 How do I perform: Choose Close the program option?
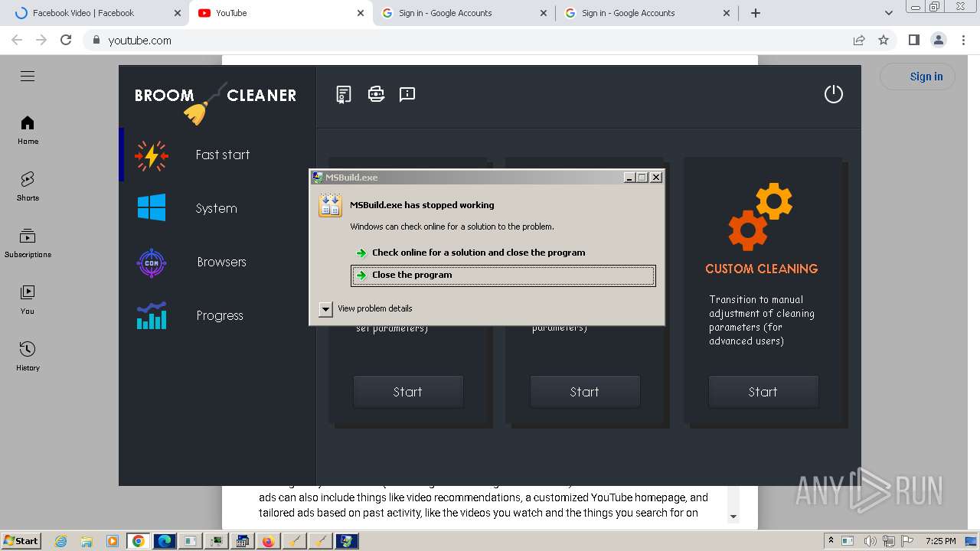pos(503,275)
